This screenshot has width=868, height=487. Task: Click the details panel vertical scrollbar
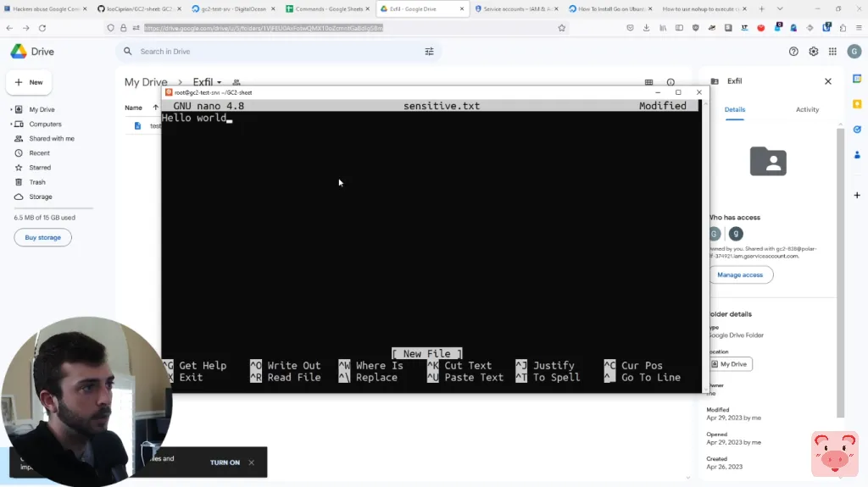pos(840,271)
